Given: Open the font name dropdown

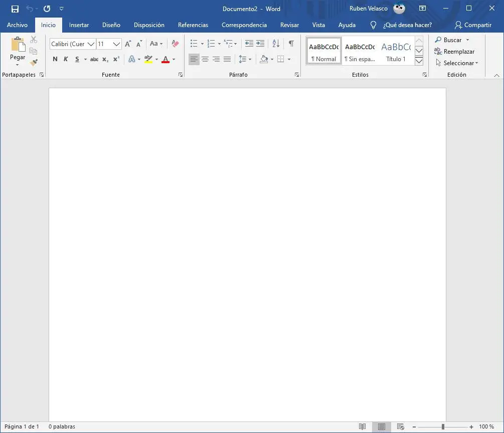Looking at the screenshot, I should click(91, 44).
